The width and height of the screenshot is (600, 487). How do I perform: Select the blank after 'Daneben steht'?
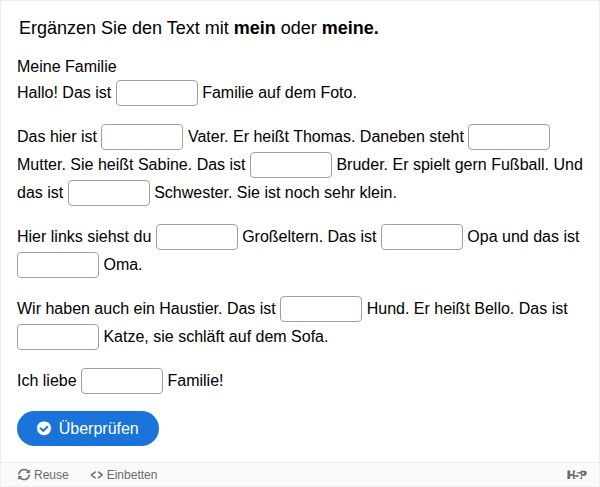(x=509, y=137)
